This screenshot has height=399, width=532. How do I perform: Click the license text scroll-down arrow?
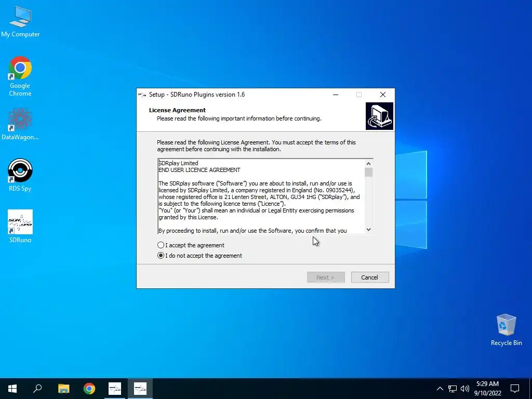coord(368,229)
